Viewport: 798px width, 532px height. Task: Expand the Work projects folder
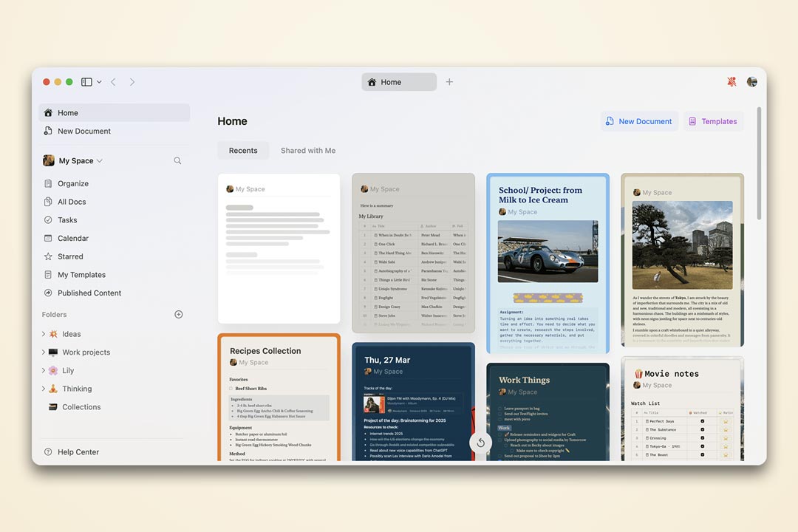(x=44, y=352)
